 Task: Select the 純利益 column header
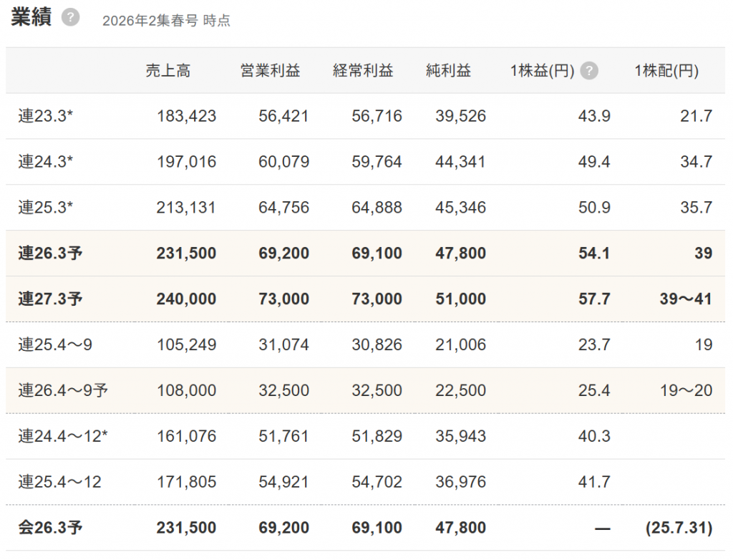[448, 71]
